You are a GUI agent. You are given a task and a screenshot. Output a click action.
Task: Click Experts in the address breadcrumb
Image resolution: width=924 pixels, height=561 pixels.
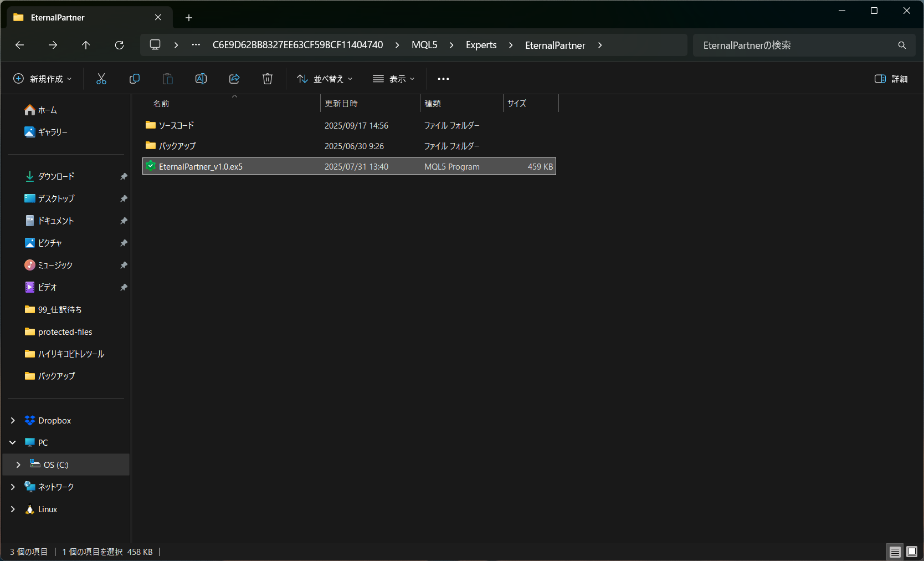click(481, 45)
